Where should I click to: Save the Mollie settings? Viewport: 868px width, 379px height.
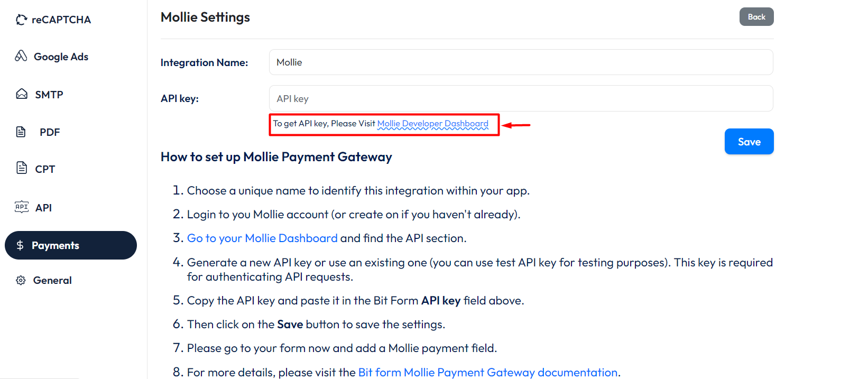click(749, 142)
